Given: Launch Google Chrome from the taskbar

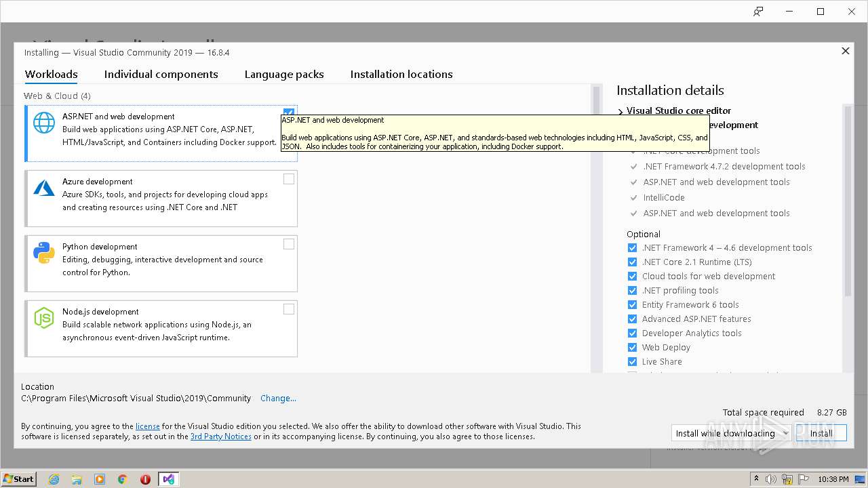Looking at the screenshot, I should click(123, 479).
